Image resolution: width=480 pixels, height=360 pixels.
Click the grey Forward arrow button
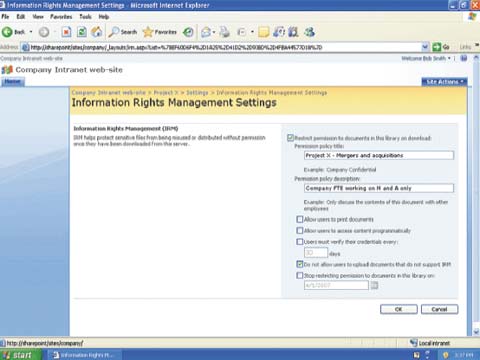click(44, 32)
